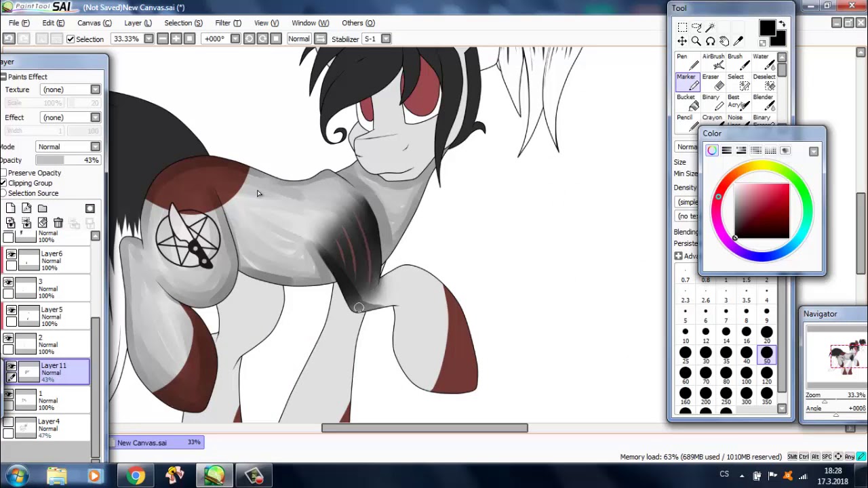The height and width of the screenshot is (488, 868).
Task: Choose the Deselect pen tool
Action: [x=764, y=81]
